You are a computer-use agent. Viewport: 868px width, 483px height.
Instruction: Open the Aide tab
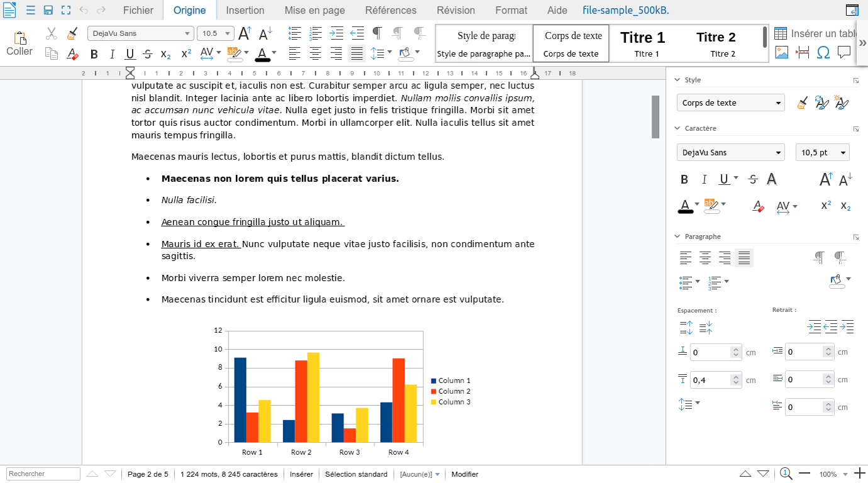point(557,10)
